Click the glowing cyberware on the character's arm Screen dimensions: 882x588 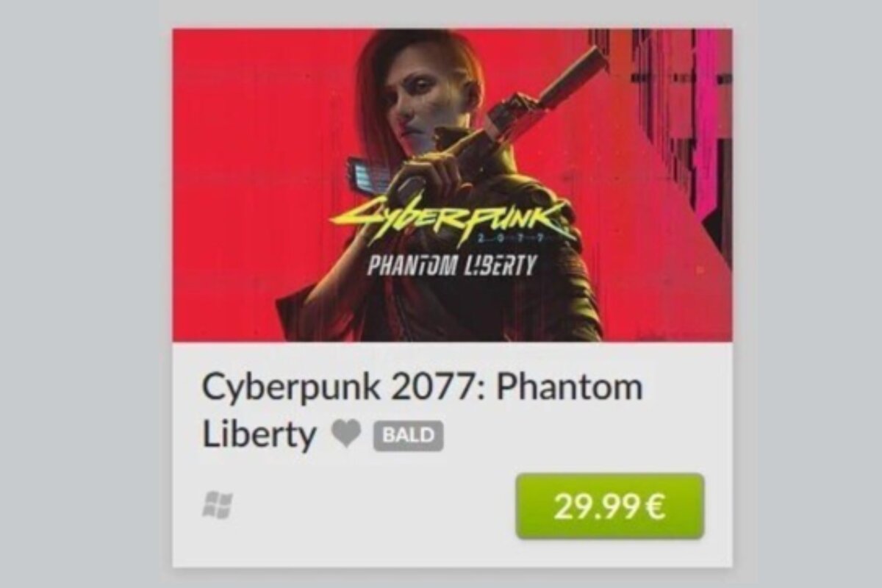pyautogui.click(x=367, y=175)
